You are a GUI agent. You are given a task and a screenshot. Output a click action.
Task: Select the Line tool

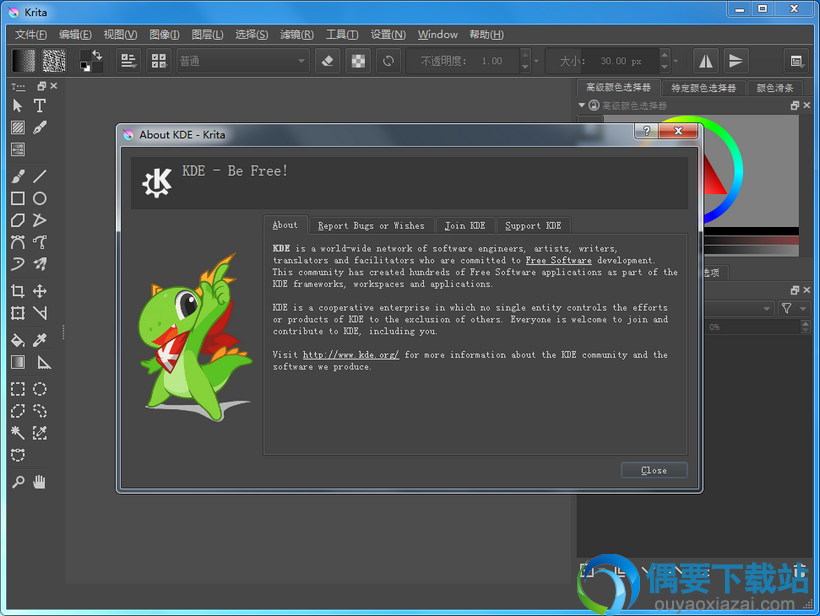click(x=40, y=176)
